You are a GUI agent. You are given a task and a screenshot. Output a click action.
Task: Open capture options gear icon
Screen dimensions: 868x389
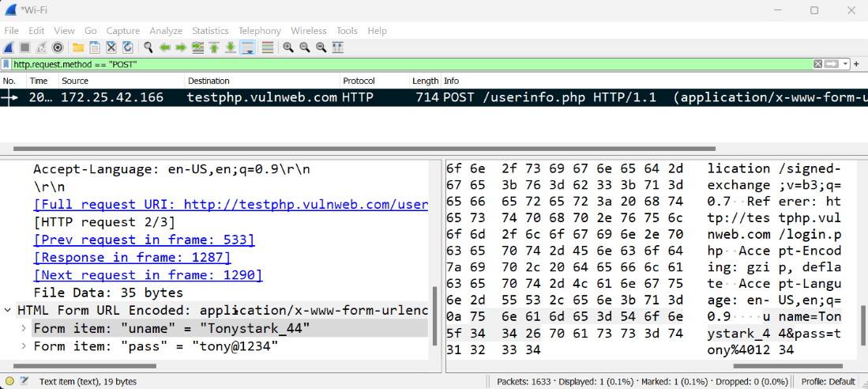(57, 47)
